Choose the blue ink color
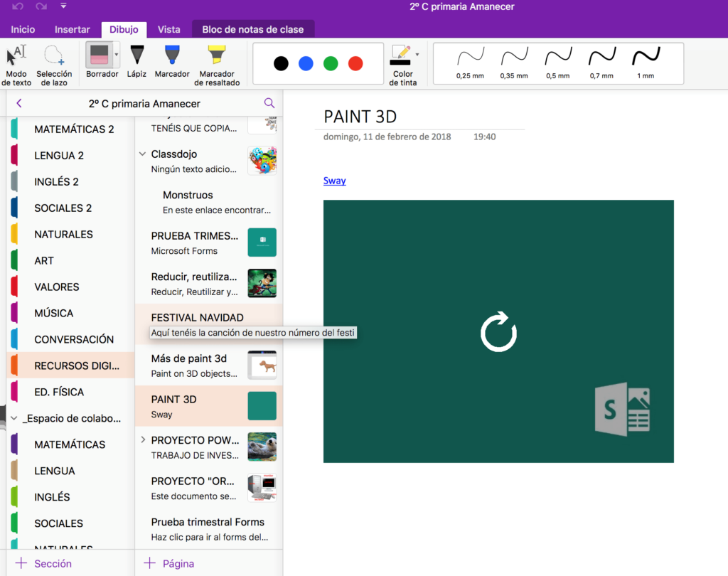728x576 pixels. coord(306,63)
